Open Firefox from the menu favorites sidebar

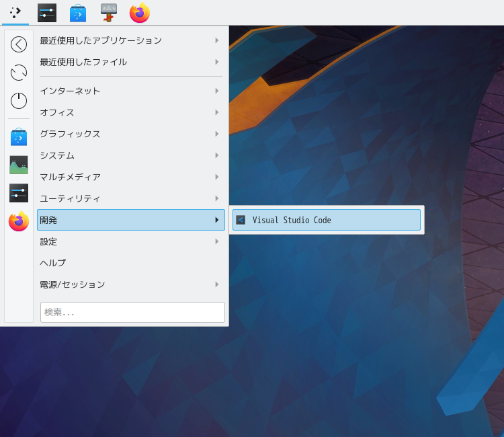[x=19, y=221]
